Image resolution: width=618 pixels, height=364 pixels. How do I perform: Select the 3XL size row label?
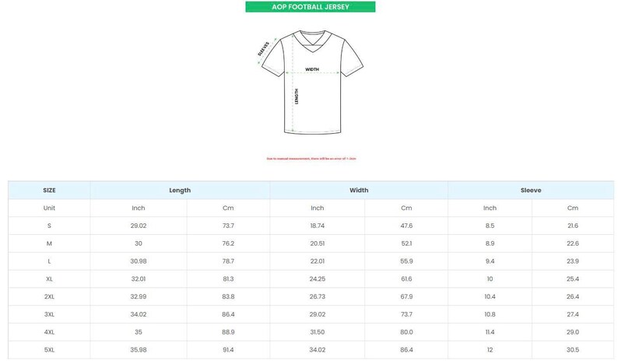(x=49, y=314)
